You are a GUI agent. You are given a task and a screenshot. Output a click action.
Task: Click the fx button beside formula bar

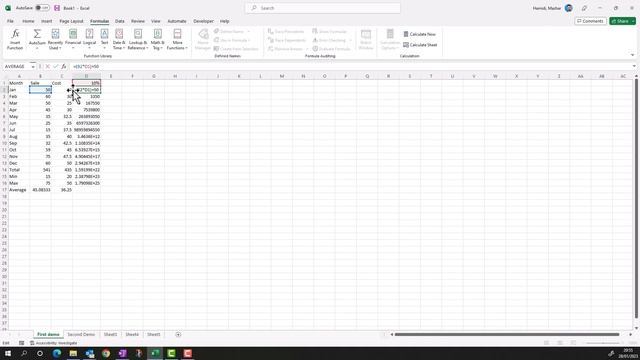coord(64,67)
